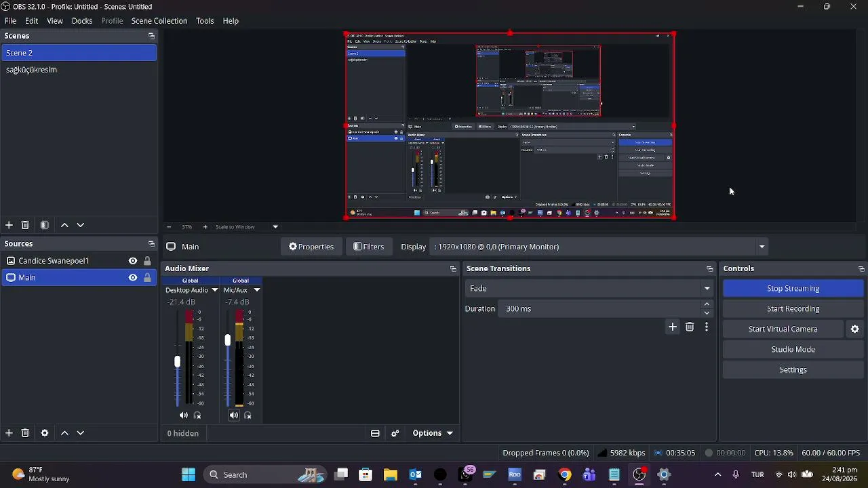Open the Edit menu
This screenshot has height=488, width=868.
click(32, 21)
